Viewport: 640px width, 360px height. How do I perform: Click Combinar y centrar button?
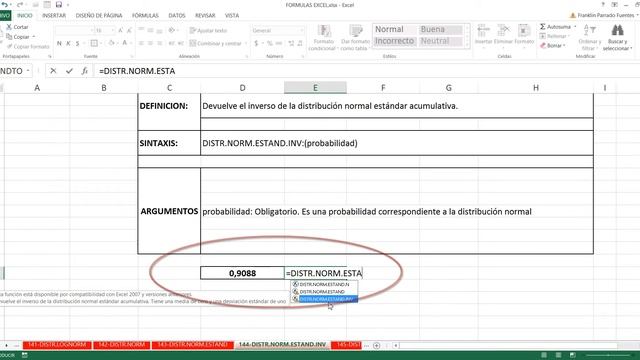(216, 43)
